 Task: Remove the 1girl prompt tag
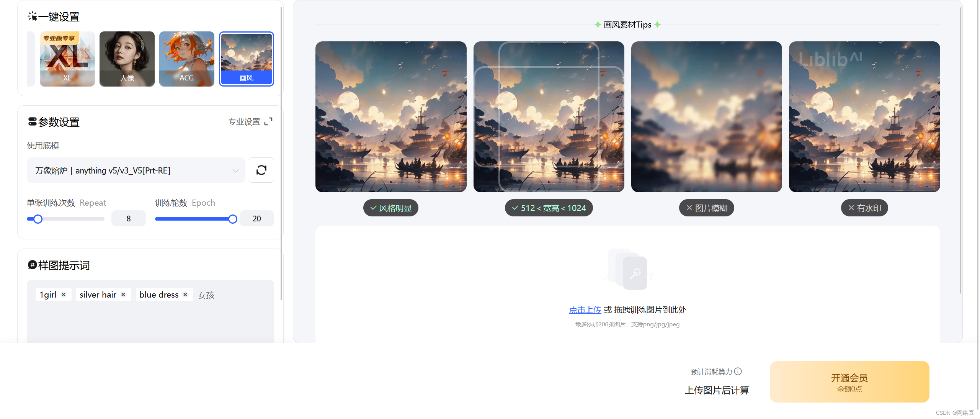64,295
